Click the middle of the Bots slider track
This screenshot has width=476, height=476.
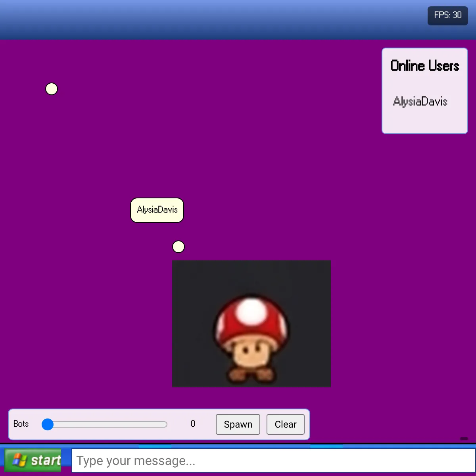[x=105, y=424]
